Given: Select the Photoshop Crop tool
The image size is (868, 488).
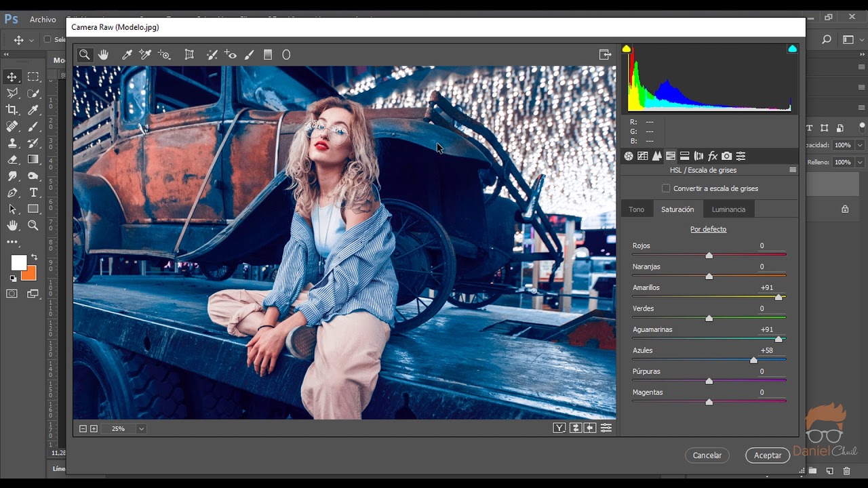Looking at the screenshot, I should click(12, 110).
